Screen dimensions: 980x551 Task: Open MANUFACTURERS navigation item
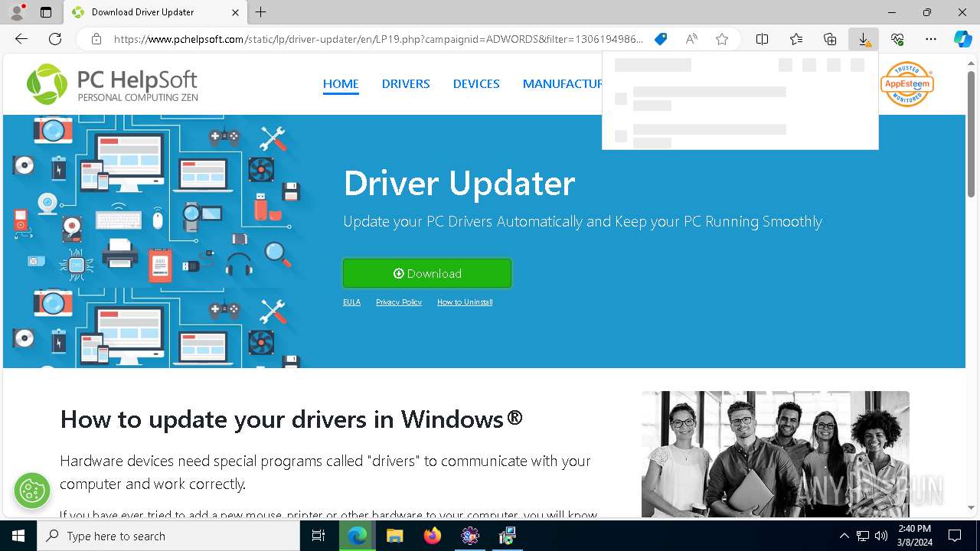point(562,84)
